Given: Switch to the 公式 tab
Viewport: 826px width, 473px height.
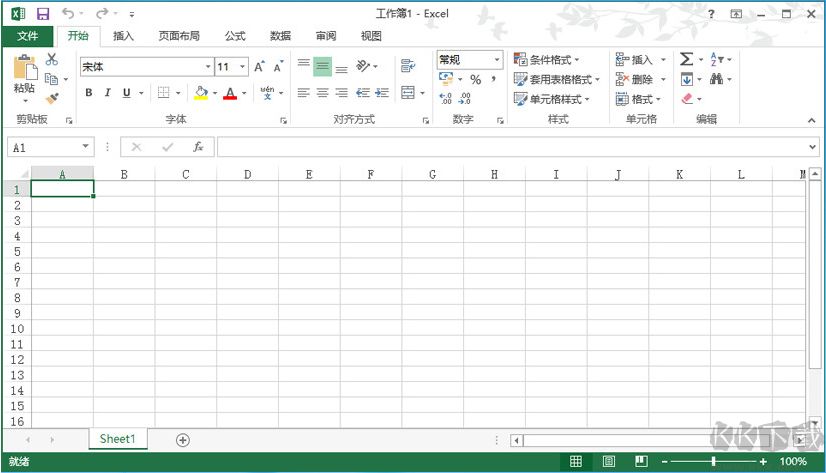Looking at the screenshot, I should [x=235, y=36].
